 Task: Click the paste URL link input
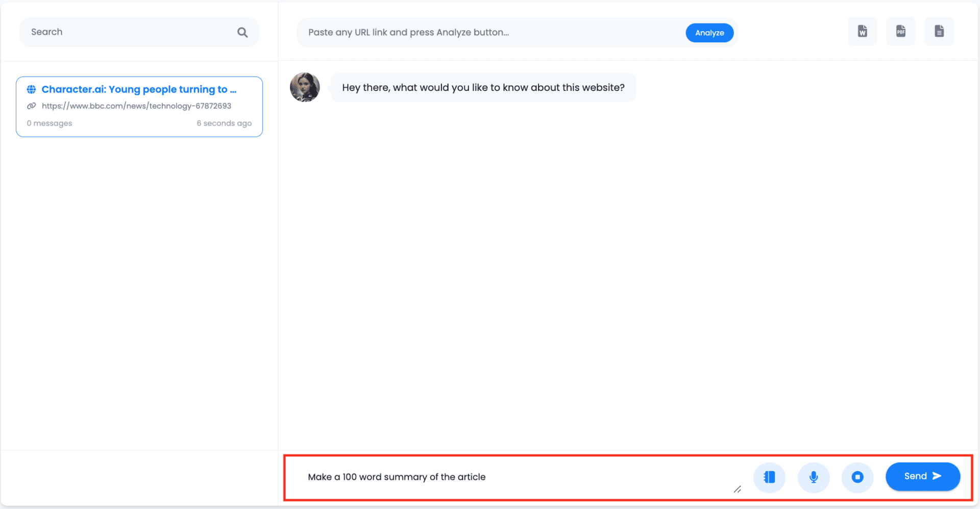tap(490, 33)
